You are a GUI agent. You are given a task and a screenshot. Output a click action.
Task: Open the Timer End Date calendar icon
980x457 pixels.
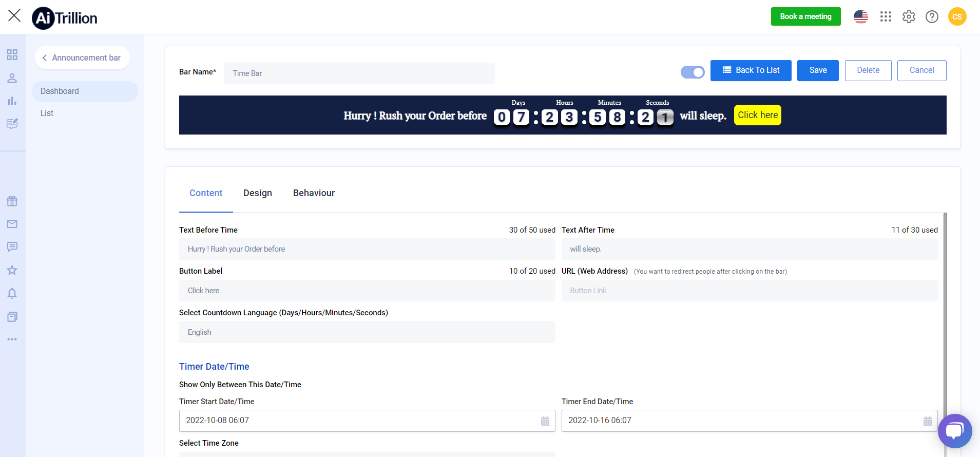[928, 421]
